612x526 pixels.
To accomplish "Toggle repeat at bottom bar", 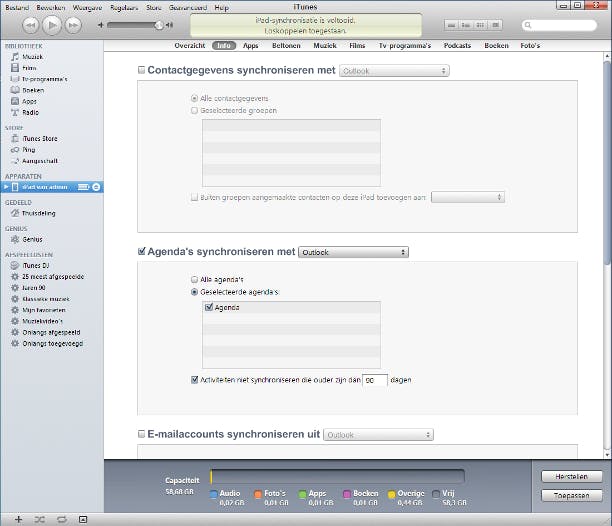I will (62, 519).
